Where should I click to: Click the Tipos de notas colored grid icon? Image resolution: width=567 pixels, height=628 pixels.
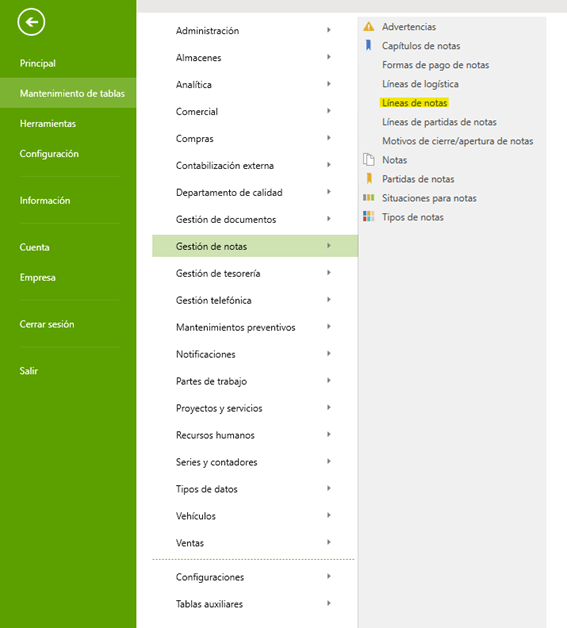click(368, 217)
